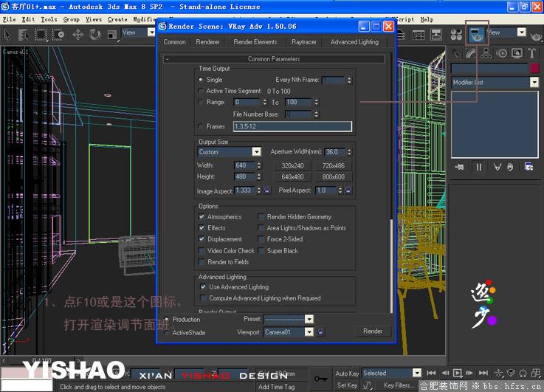Click the Render Scene Dialog teapot icon
Screen dimensions: 544x392
coord(476,35)
